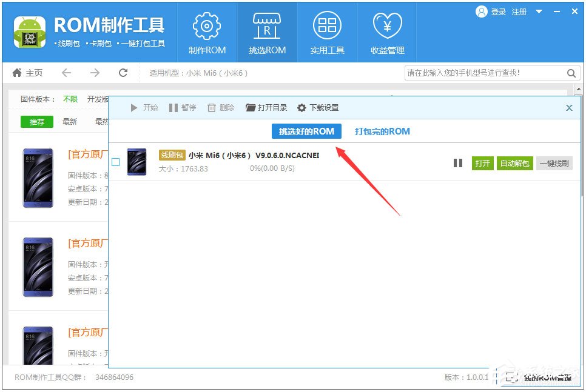Go to 主页 home
The width and height of the screenshot is (586, 392).
coord(27,73)
